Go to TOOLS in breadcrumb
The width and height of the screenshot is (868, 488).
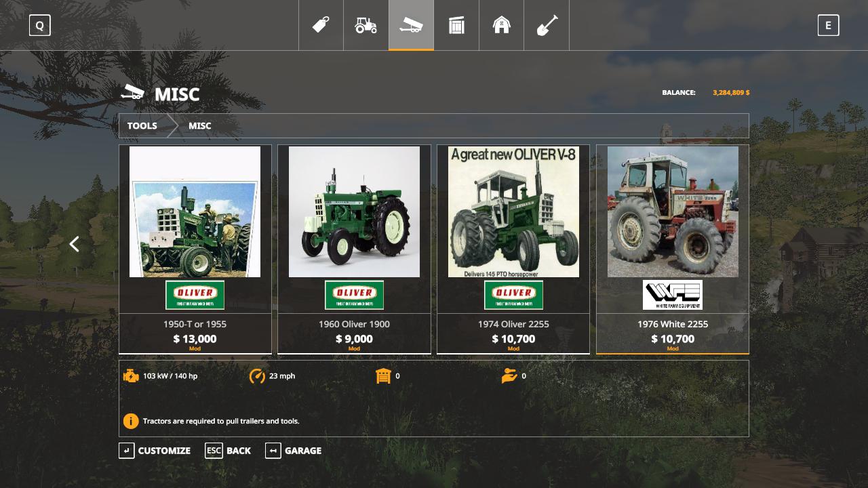point(142,126)
